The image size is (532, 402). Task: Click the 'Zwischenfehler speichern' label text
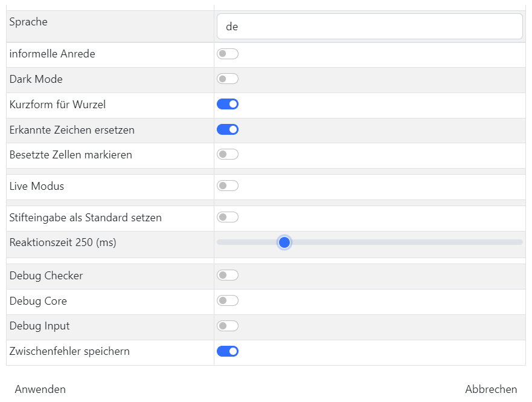[69, 351]
